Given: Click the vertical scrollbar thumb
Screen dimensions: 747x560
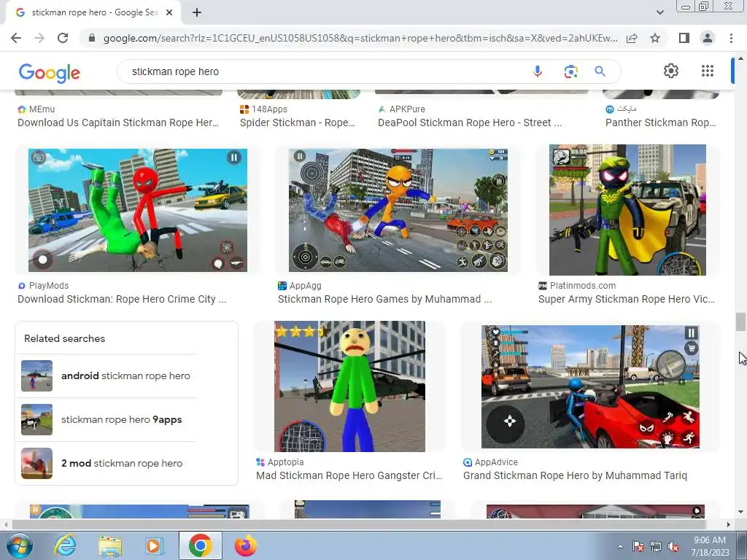Looking at the screenshot, I should click(740, 322).
